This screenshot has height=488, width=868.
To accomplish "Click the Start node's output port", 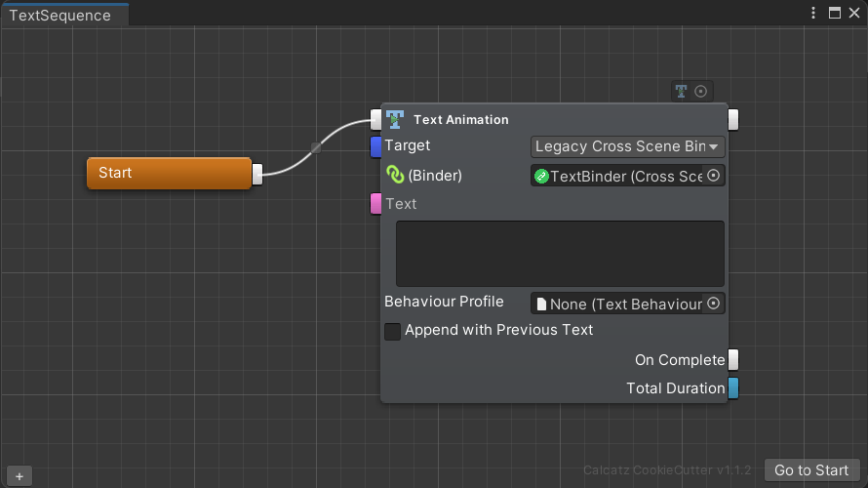I will 257,174.
